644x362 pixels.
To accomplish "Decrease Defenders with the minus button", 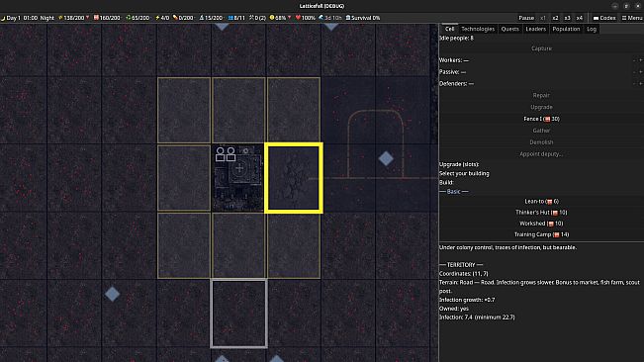I will pyautogui.click(x=634, y=83).
